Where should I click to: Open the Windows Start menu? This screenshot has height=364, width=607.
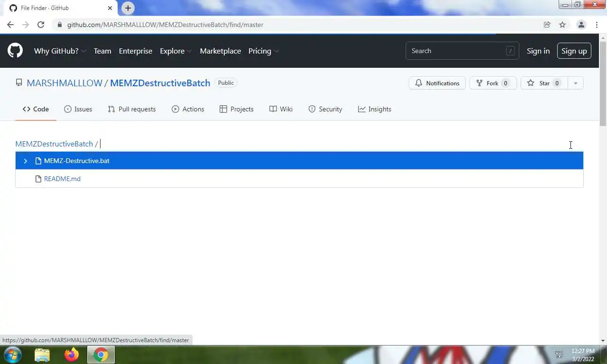(12, 355)
